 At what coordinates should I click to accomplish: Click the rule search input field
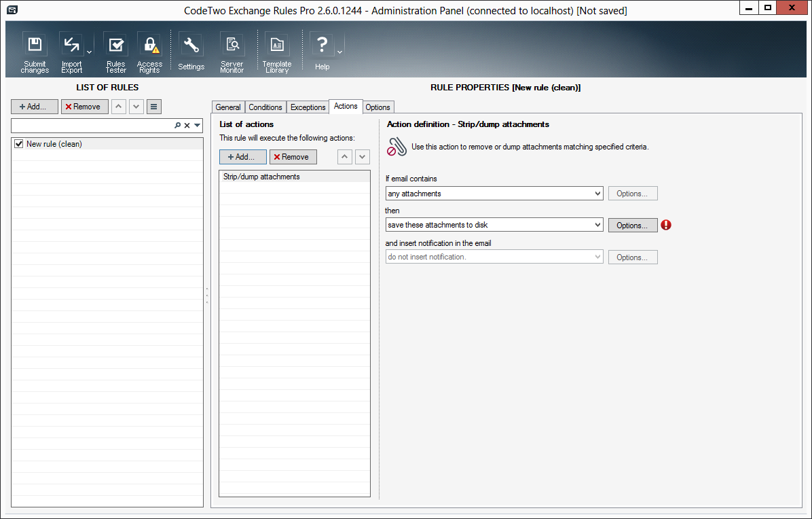(92, 126)
